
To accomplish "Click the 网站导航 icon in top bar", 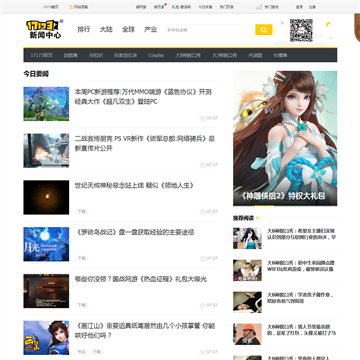I will (x=71, y=7).
